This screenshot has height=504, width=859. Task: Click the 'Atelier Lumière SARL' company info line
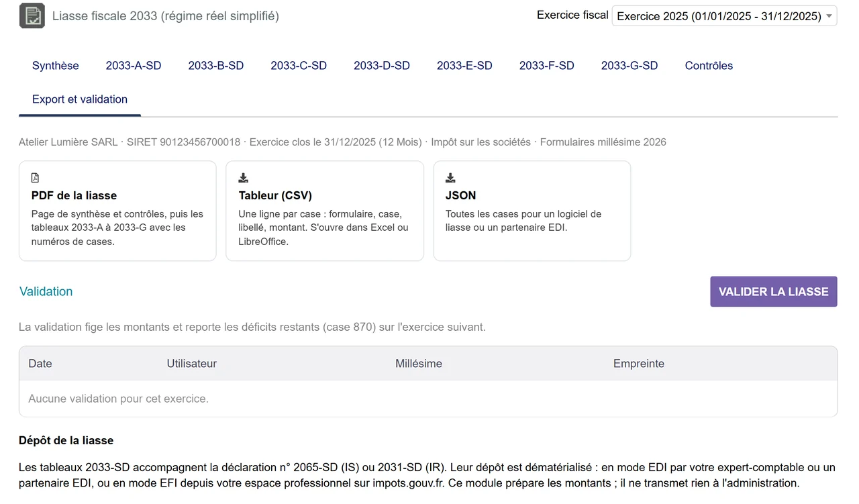tap(342, 142)
